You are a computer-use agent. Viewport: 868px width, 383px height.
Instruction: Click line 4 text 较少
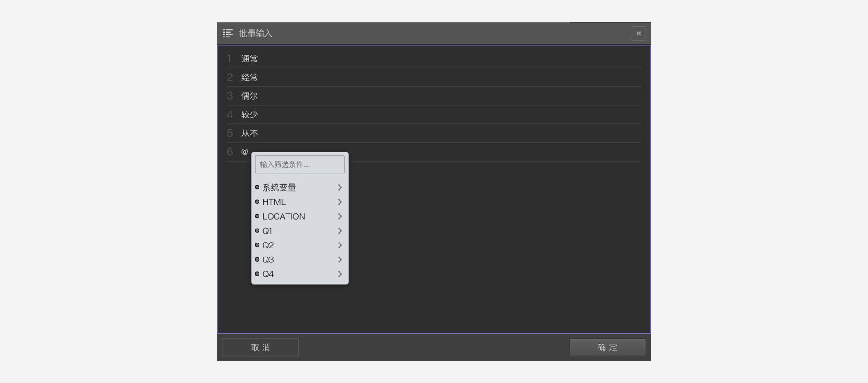[250, 115]
